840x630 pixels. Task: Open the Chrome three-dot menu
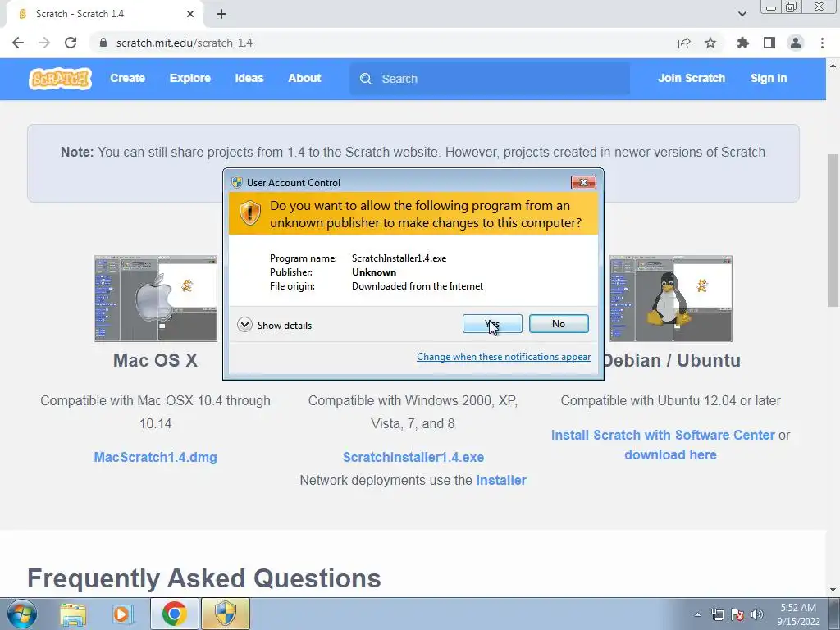(822, 43)
